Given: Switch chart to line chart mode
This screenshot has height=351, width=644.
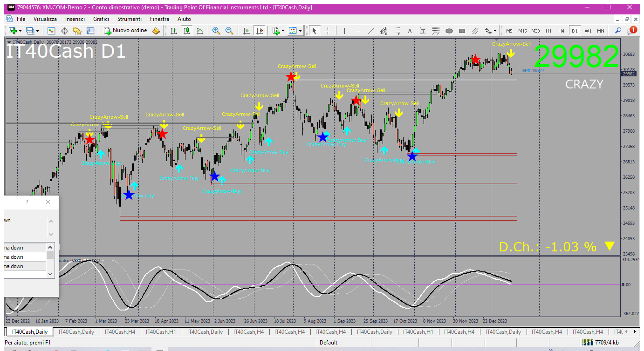Looking at the screenshot, I should coord(200,31).
